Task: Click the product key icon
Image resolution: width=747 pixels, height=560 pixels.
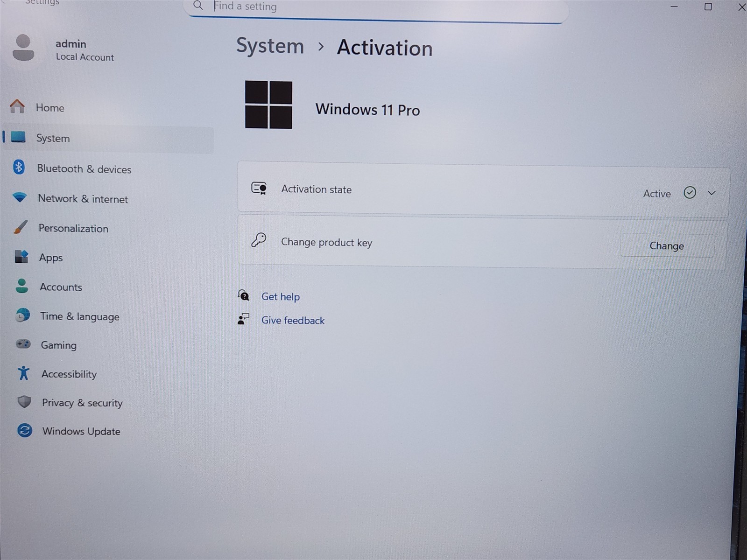Action: point(259,240)
